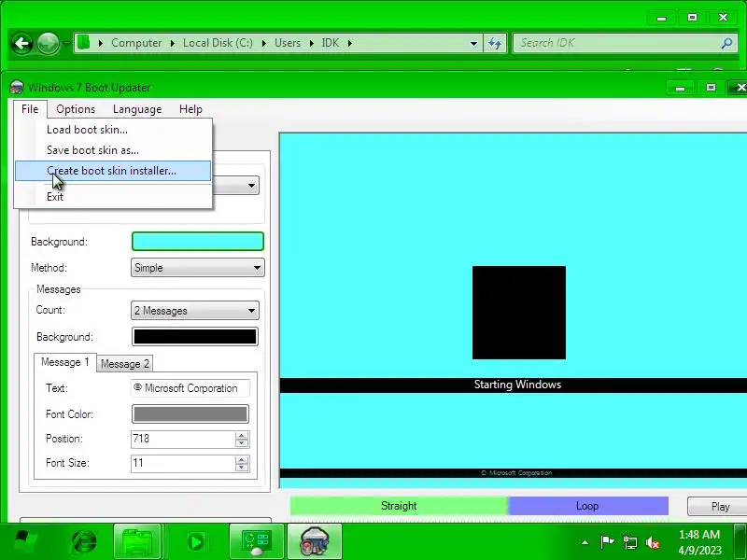Click the Show desktop strip beside the clock
The width and height of the screenshot is (747, 560).
click(x=740, y=542)
